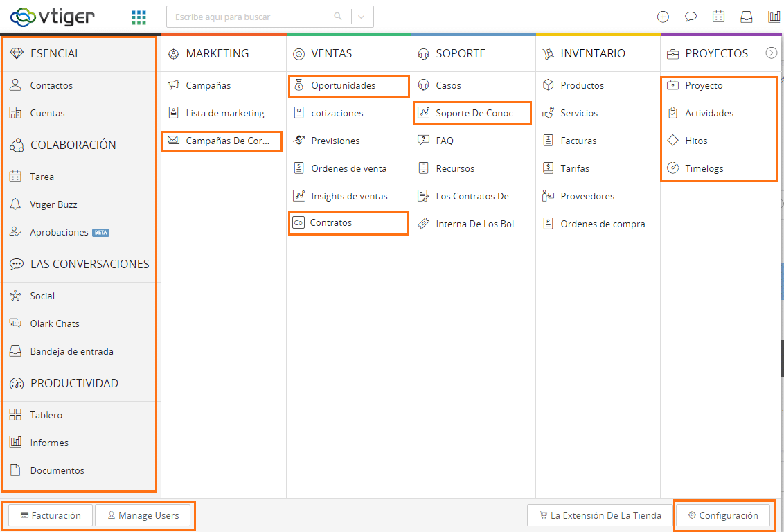Go to Casos under Soporte
The height and width of the screenshot is (532, 784).
tap(448, 85)
